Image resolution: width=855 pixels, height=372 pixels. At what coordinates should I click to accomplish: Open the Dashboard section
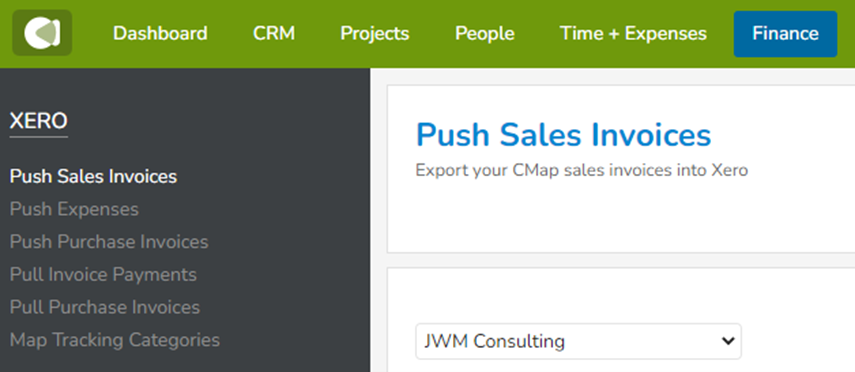point(160,34)
